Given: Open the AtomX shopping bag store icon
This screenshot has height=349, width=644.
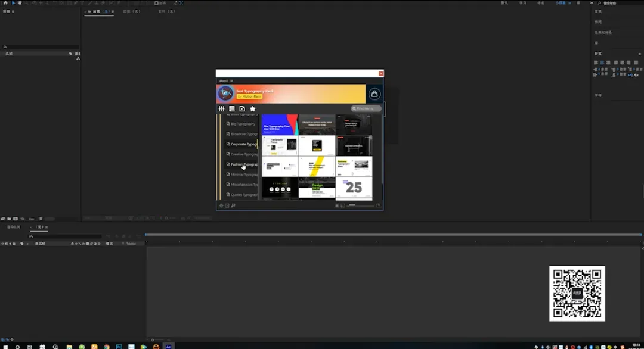Looking at the screenshot, I should (x=374, y=94).
